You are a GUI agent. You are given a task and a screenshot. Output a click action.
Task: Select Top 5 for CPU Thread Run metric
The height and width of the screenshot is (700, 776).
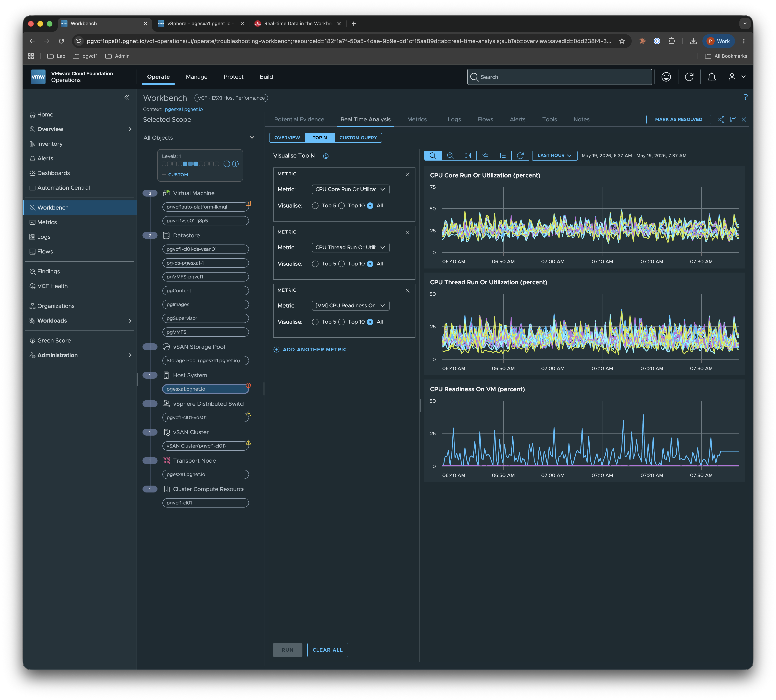click(315, 264)
